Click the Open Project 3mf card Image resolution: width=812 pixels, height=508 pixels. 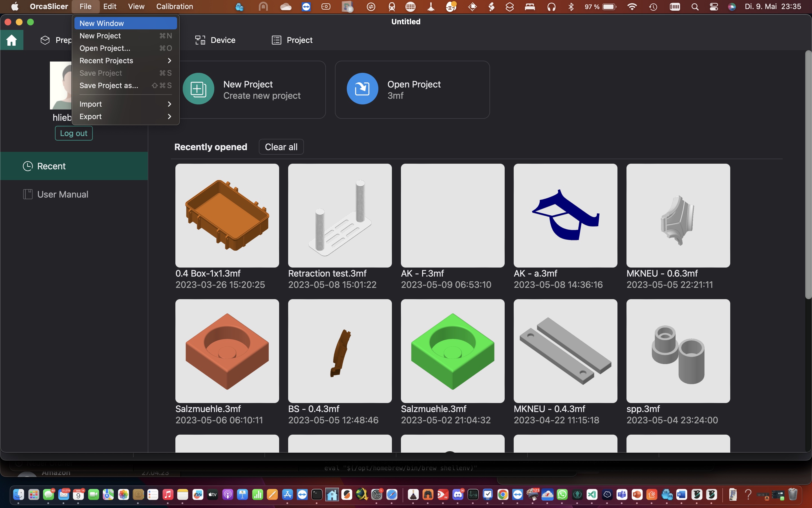[x=412, y=90]
